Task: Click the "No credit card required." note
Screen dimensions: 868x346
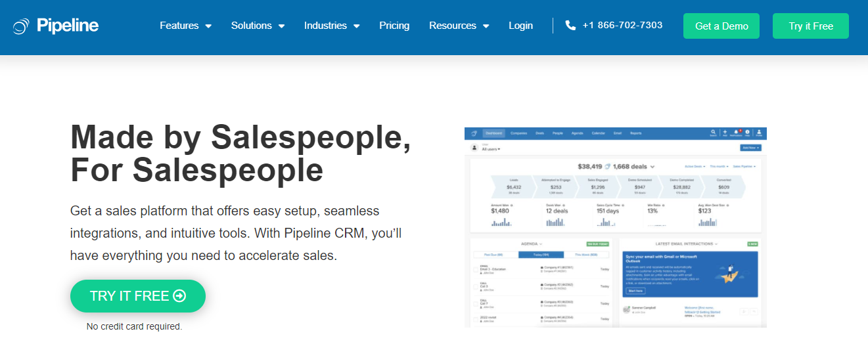Action: (135, 326)
